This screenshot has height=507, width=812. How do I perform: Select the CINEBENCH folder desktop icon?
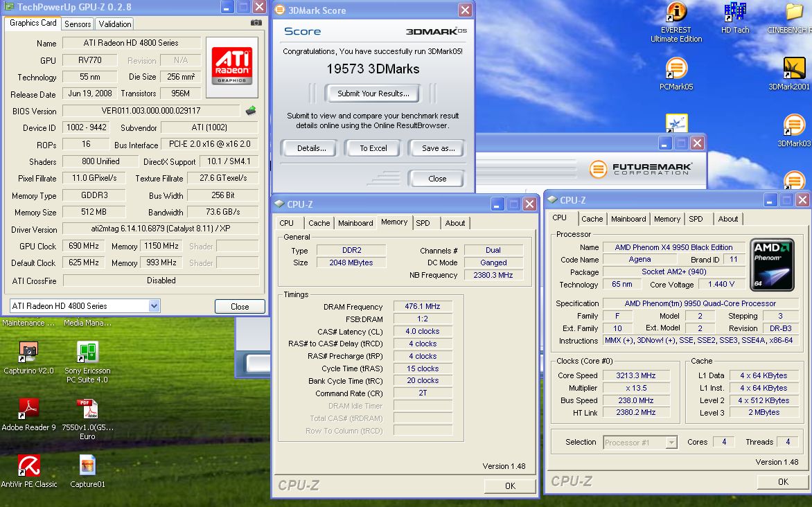point(794,12)
